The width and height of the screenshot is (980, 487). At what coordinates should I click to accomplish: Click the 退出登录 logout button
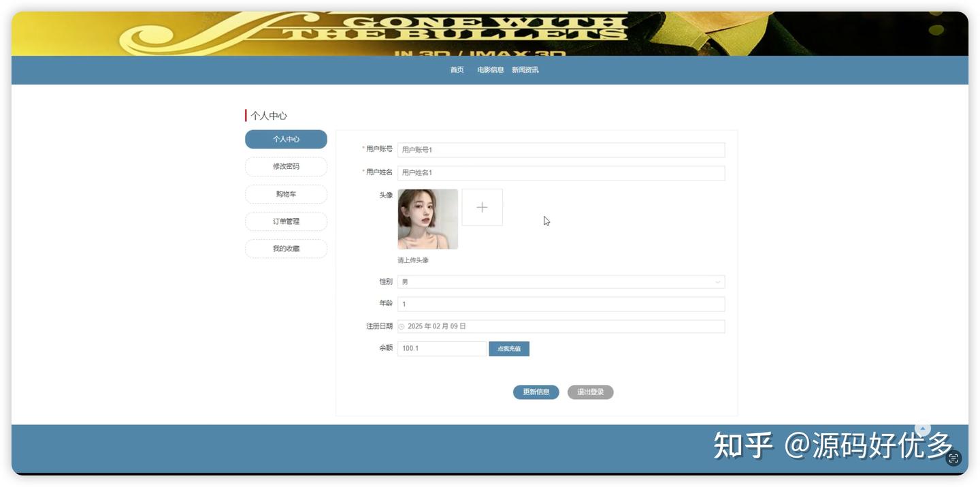pyautogui.click(x=590, y=392)
